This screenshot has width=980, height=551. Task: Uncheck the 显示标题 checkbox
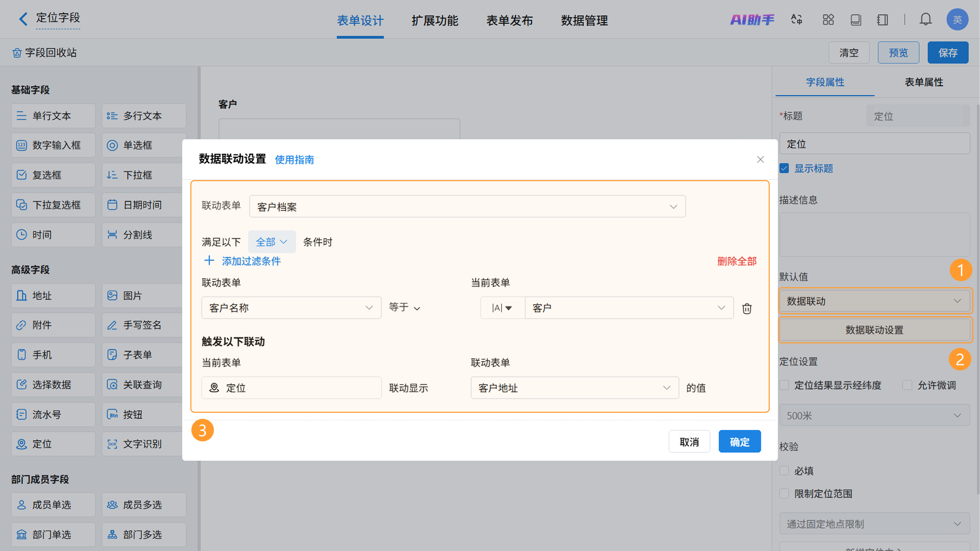point(785,168)
